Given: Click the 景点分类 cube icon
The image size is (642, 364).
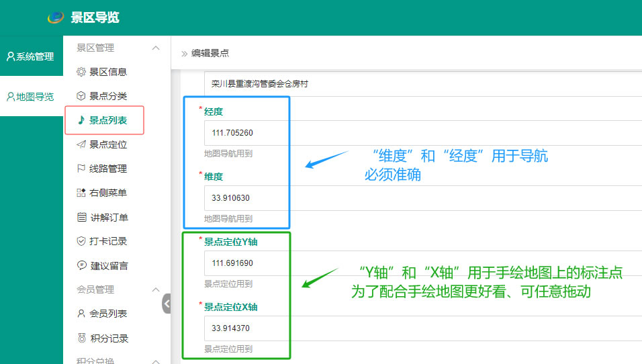Looking at the screenshot, I should coord(81,96).
